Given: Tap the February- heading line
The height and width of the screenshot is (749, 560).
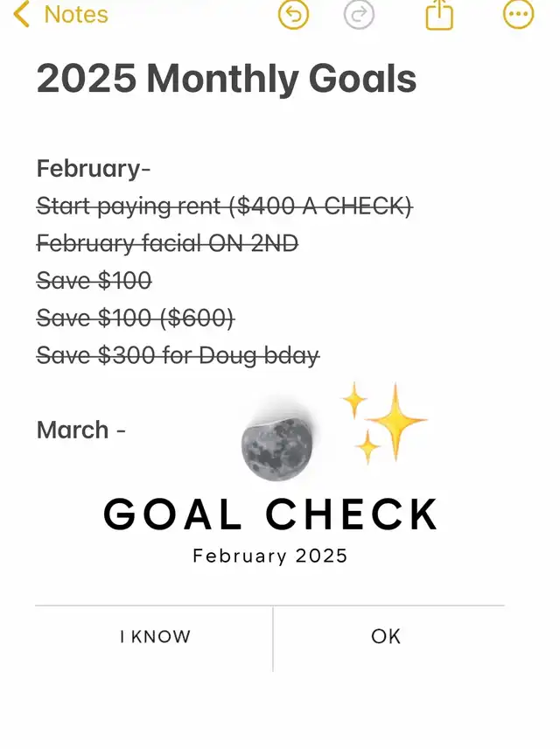Looking at the screenshot, I should [94, 169].
